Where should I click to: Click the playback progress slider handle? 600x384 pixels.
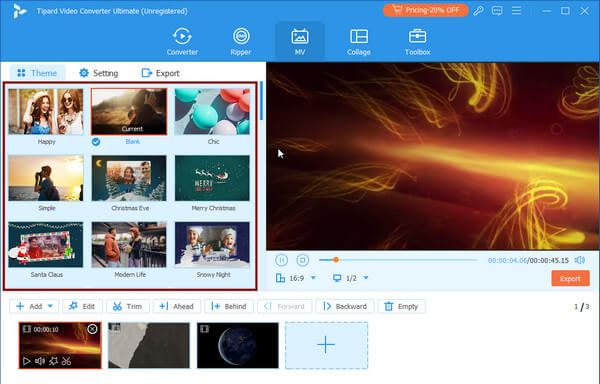tap(336, 260)
